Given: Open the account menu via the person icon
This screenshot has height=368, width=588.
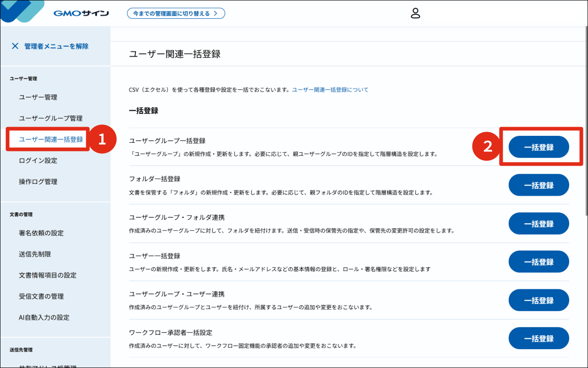Looking at the screenshot, I should pyautogui.click(x=416, y=13).
